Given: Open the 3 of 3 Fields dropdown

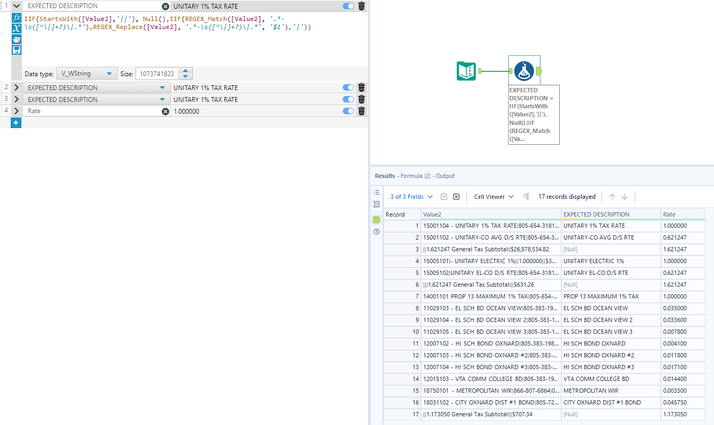Looking at the screenshot, I should tap(411, 197).
